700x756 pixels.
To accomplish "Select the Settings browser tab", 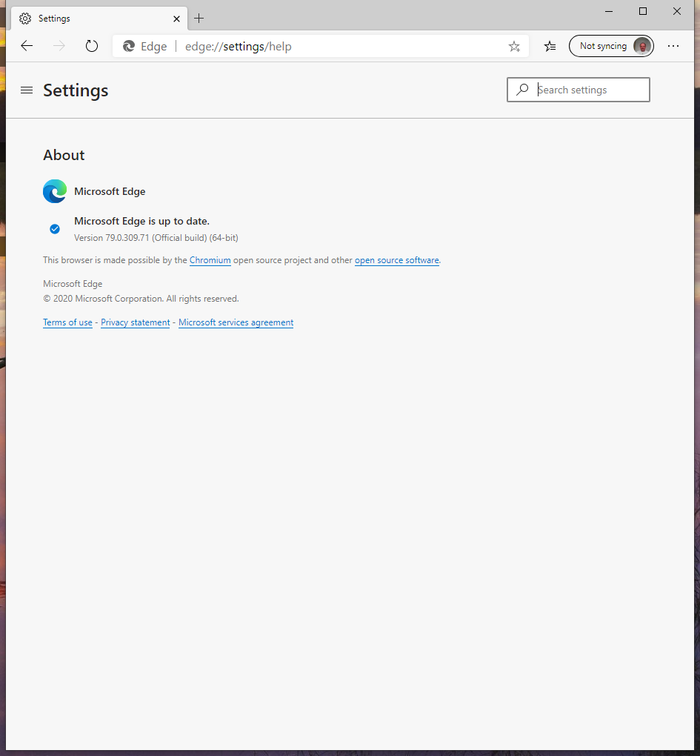I will 99,19.
